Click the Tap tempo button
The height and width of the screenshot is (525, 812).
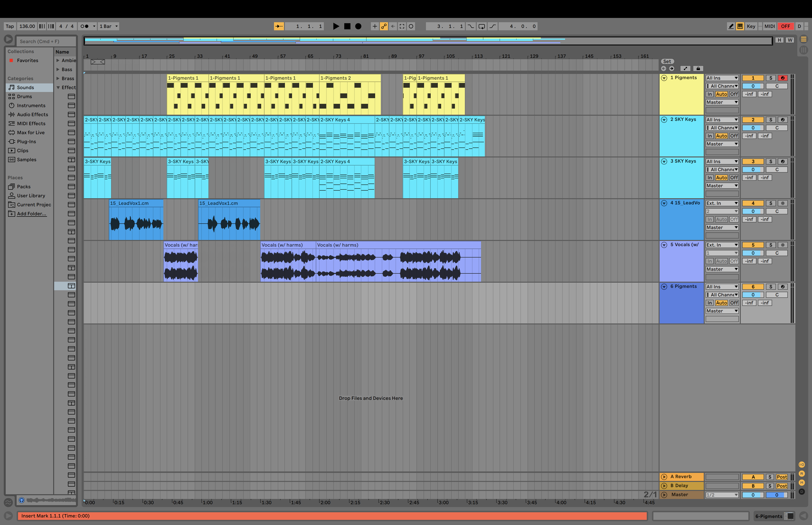[x=9, y=26]
